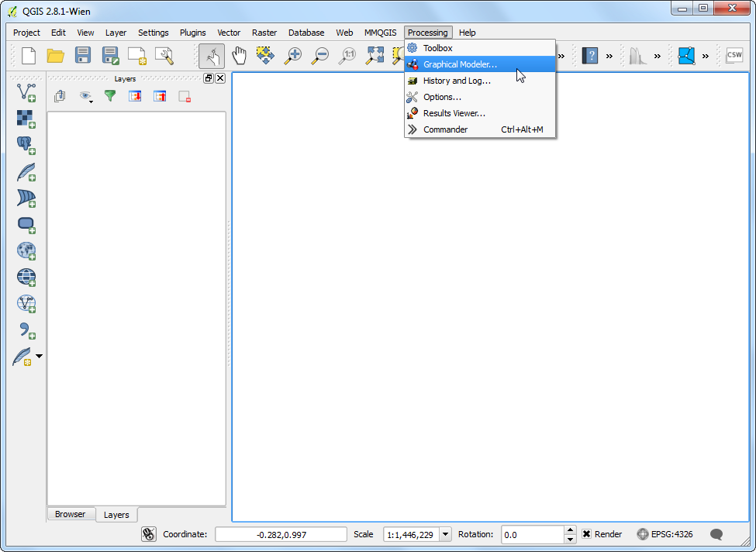Add WMS/WMTS Layer globe icon
Screen dimensions: 756x552
(x=26, y=250)
